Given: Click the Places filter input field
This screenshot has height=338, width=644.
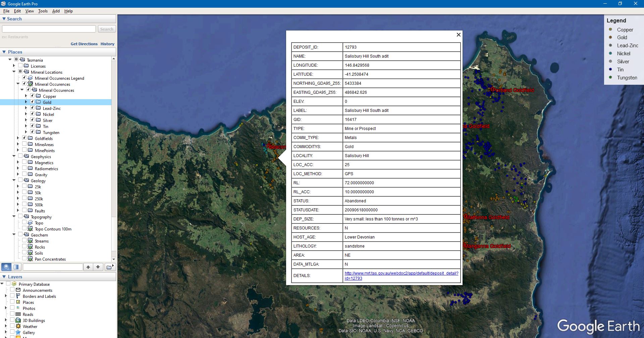Looking at the screenshot, I should click(x=53, y=267).
